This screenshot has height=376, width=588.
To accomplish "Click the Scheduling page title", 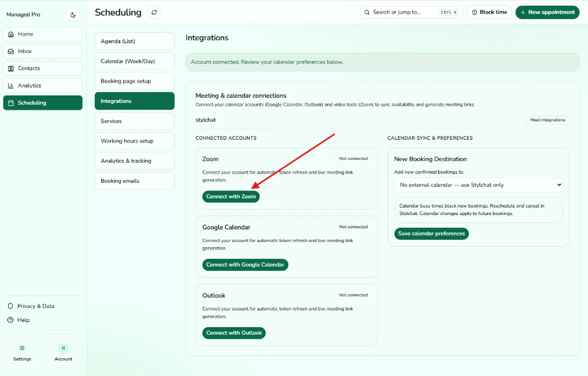I will coord(118,13).
